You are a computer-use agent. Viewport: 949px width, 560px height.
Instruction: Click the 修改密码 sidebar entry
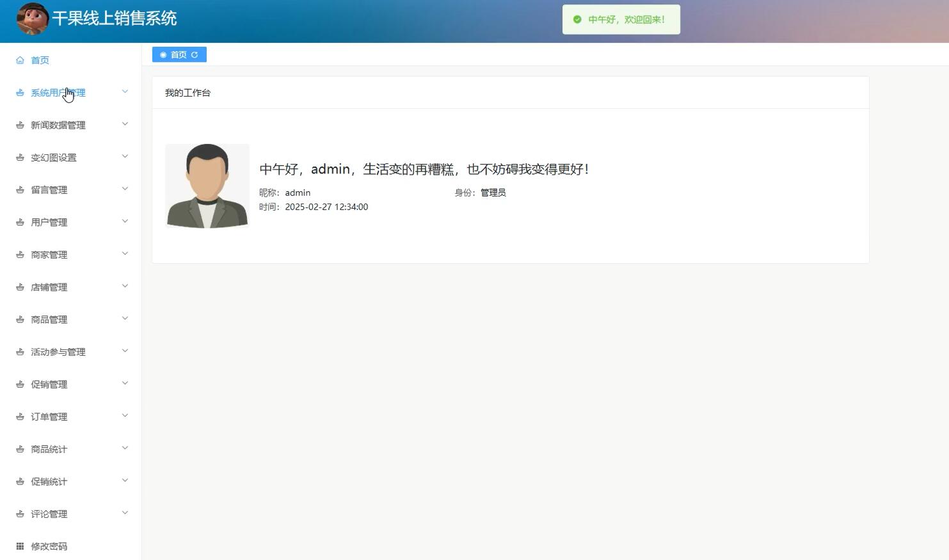48,546
